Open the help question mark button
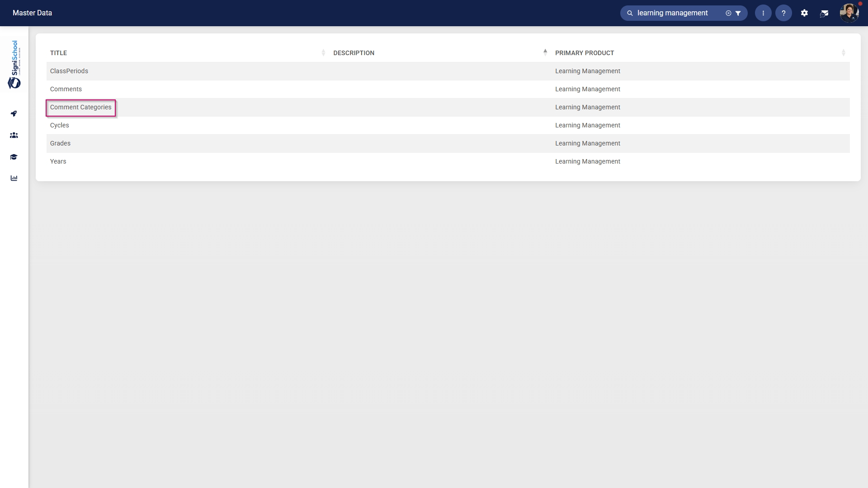The width and height of the screenshot is (868, 488). click(x=783, y=13)
